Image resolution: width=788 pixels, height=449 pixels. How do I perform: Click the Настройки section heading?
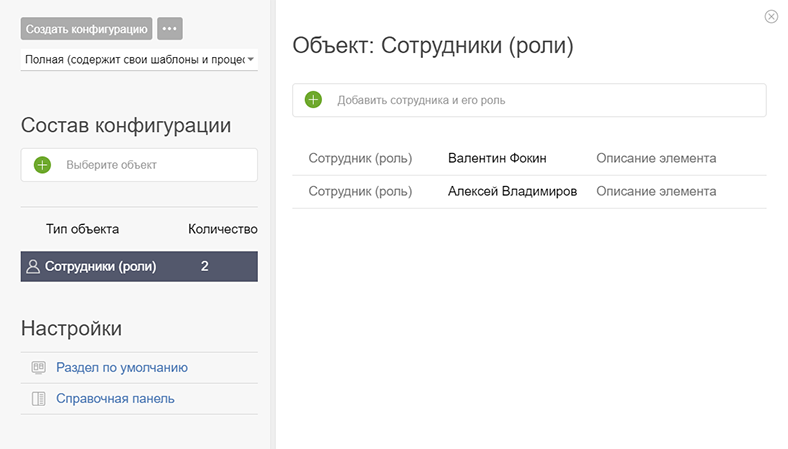pos(71,328)
